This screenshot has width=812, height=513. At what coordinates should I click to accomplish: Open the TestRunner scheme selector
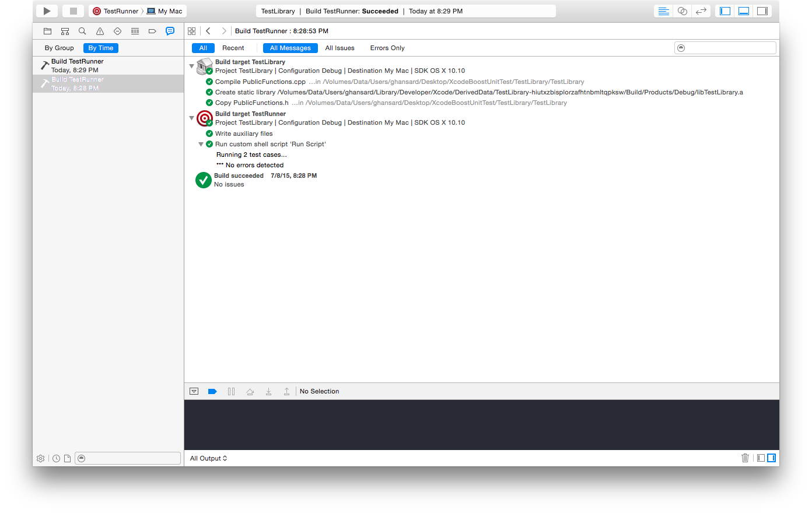pos(116,11)
